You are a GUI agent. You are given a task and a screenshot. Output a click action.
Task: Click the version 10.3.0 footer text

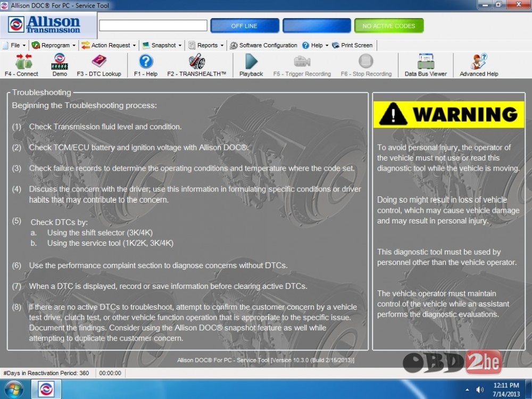[265, 360]
